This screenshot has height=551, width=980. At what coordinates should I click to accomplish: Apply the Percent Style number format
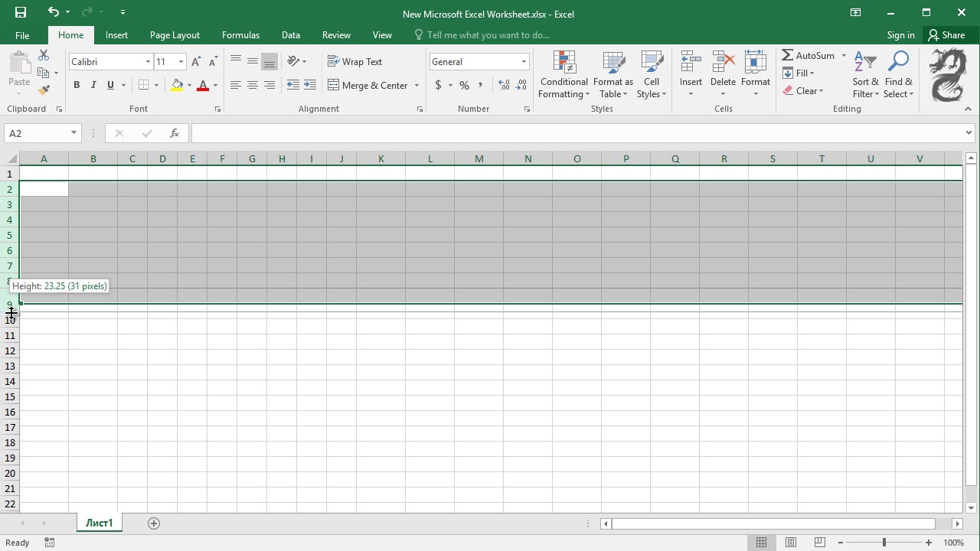tap(464, 85)
